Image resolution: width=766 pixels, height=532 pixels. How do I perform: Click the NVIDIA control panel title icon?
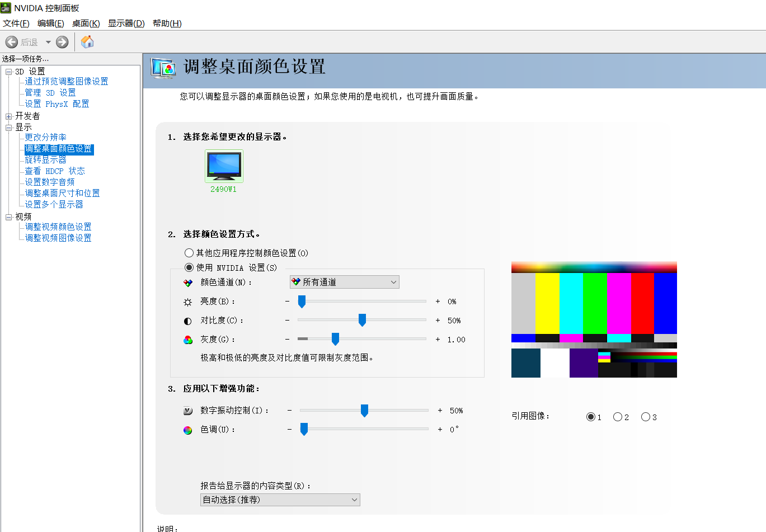[6, 8]
